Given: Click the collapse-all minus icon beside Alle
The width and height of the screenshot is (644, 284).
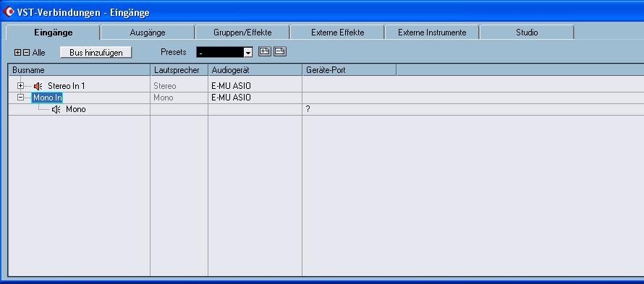Looking at the screenshot, I should [x=26, y=53].
